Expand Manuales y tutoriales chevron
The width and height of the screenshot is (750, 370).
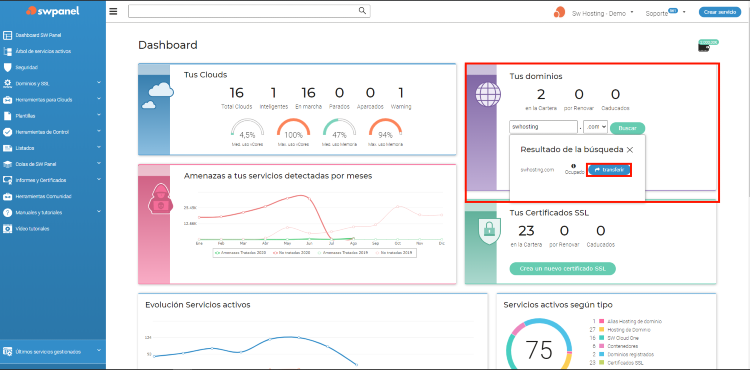(99, 212)
